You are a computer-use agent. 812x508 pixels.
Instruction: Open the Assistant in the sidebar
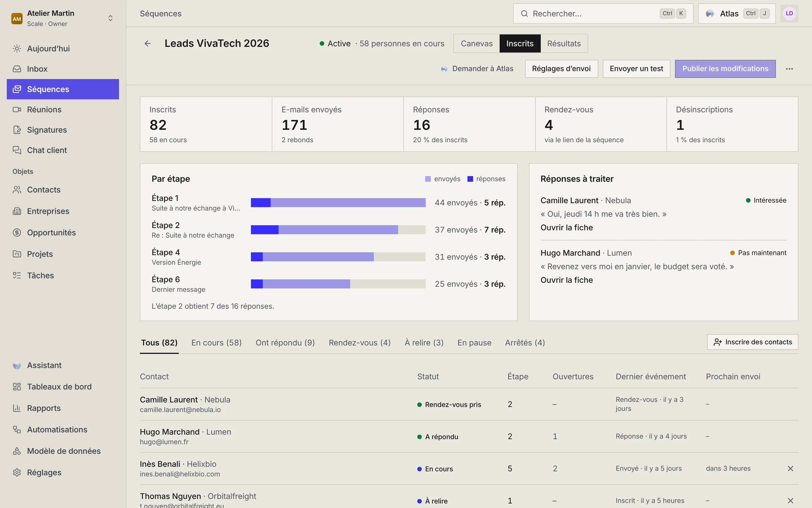pos(63,365)
